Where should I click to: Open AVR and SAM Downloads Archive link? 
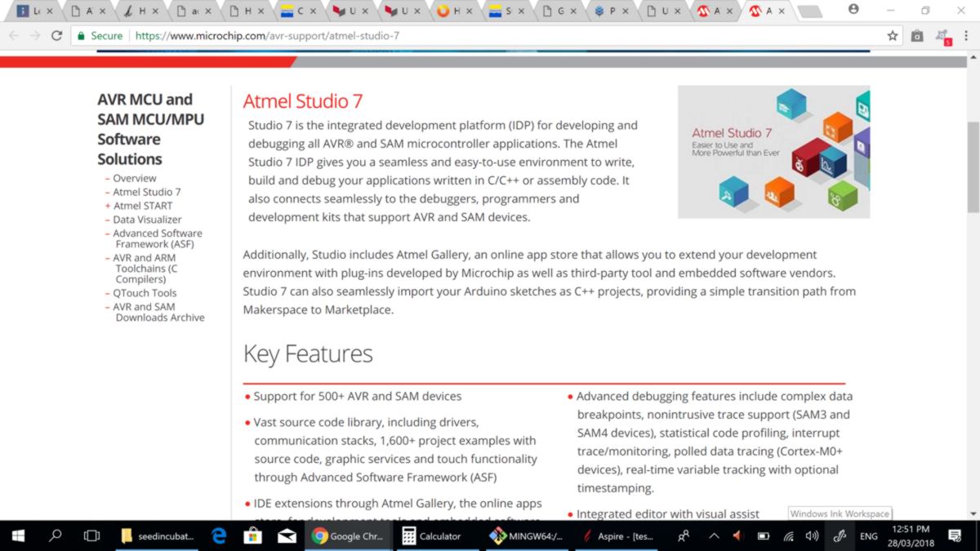pos(158,312)
